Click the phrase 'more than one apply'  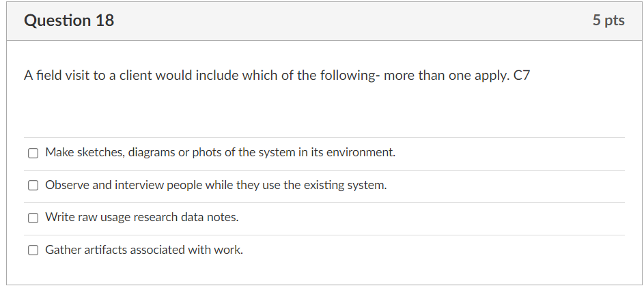[445, 76]
